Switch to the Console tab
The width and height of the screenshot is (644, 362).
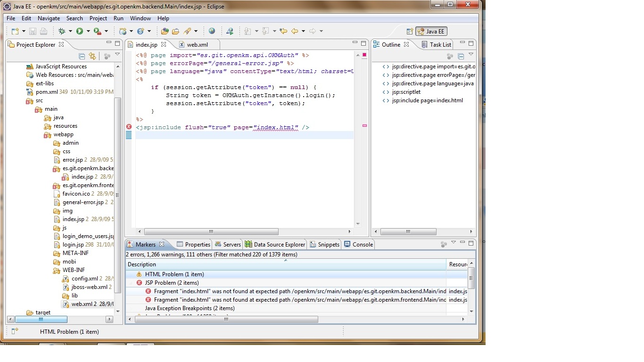[x=359, y=244]
